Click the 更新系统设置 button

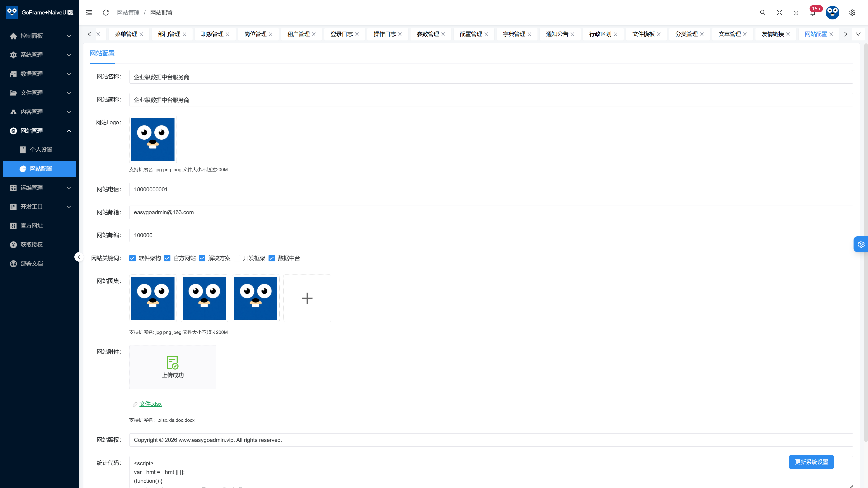811,462
